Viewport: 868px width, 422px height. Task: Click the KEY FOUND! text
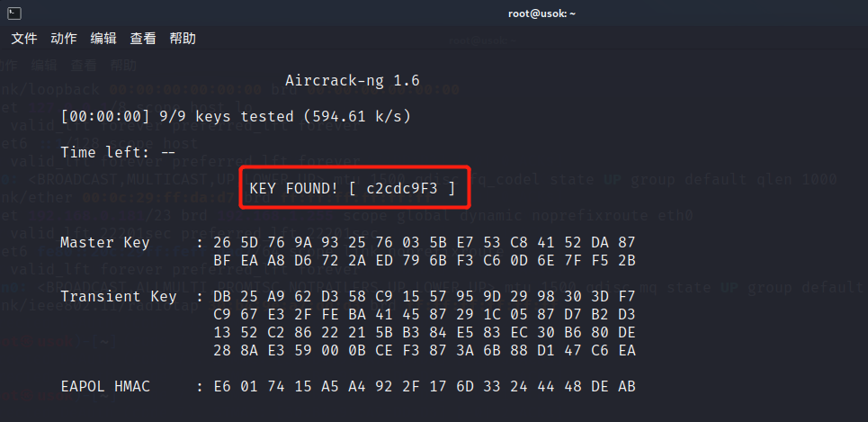point(294,189)
